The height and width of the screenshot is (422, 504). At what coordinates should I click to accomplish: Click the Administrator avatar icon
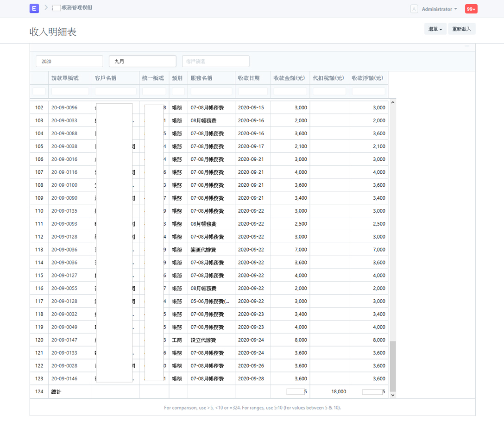click(414, 9)
